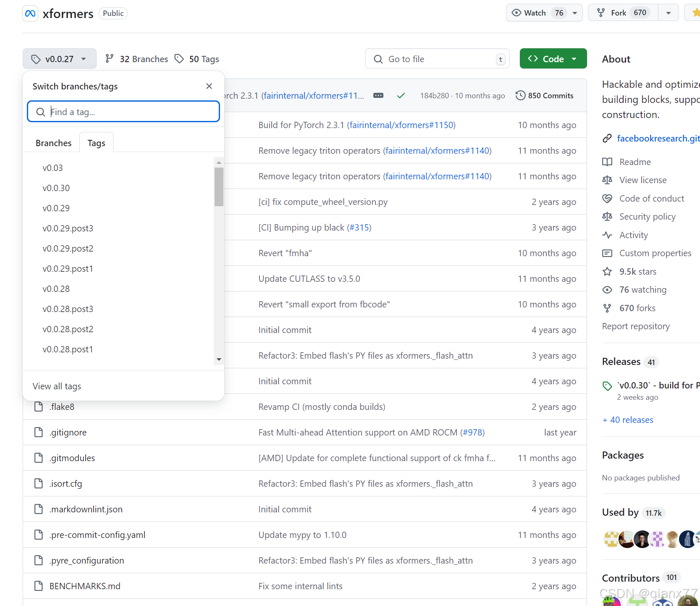Click the search icon in Go to file

click(378, 59)
